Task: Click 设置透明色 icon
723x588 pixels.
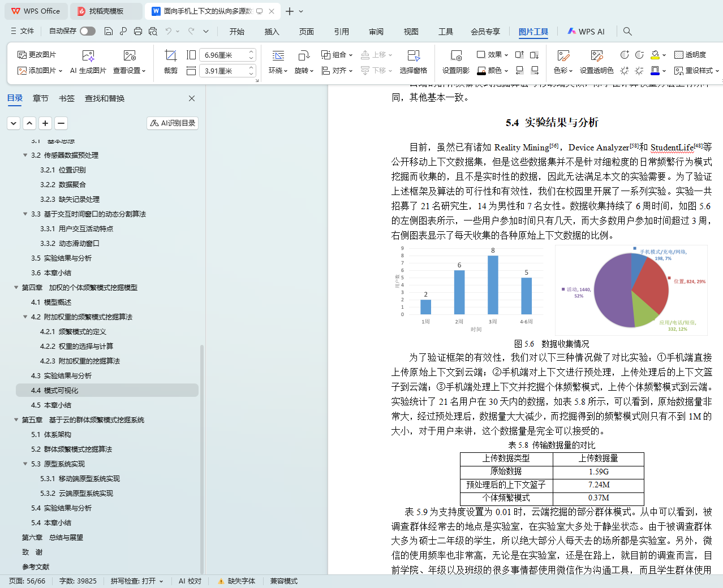Action: pyautogui.click(x=596, y=61)
